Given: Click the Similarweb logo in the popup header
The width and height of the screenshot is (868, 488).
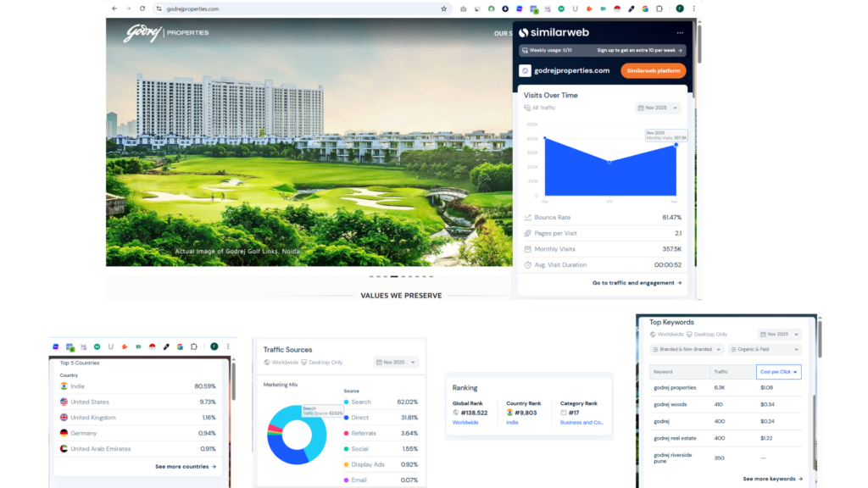Looking at the screenshot, I should coord(553,32).
